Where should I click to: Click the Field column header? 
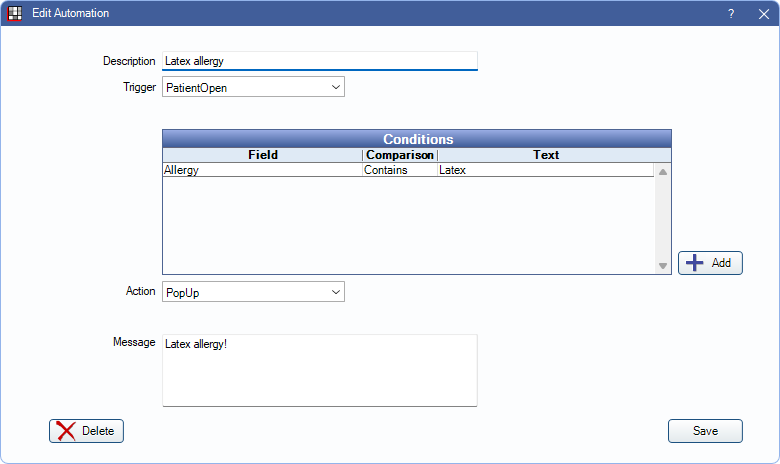point(262,155)
